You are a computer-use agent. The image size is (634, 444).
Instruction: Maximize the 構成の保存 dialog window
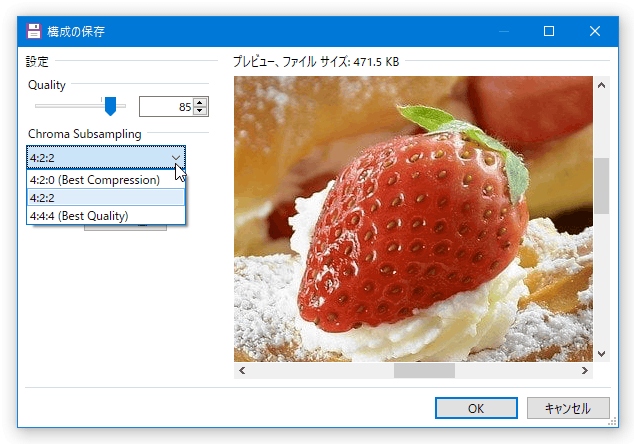[549, 31]
